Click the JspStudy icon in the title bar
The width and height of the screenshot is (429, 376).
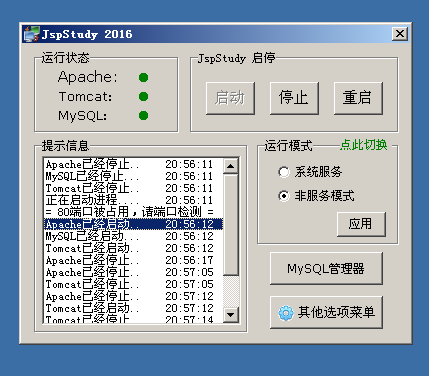click(31, 34)
